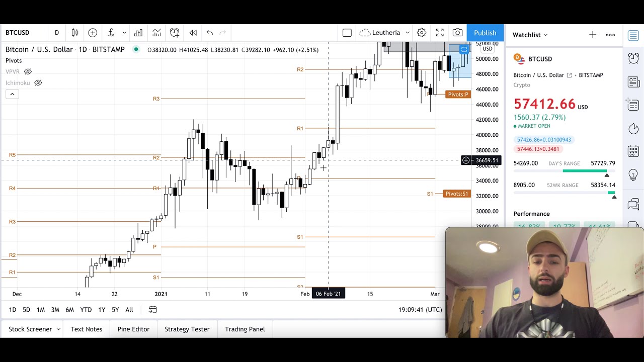Show the hidden Ichimoku indicator

coord(38,83)
